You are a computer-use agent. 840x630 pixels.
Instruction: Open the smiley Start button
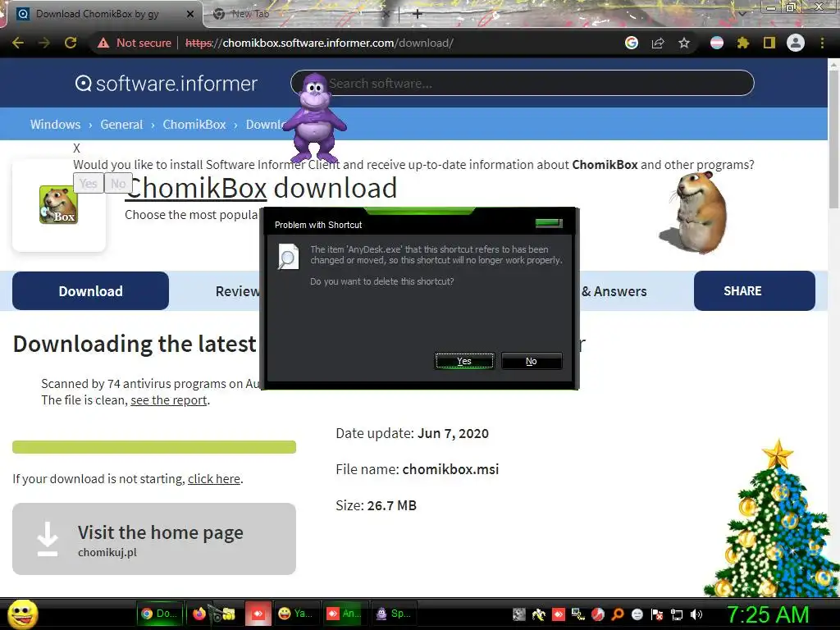(22, 614)
